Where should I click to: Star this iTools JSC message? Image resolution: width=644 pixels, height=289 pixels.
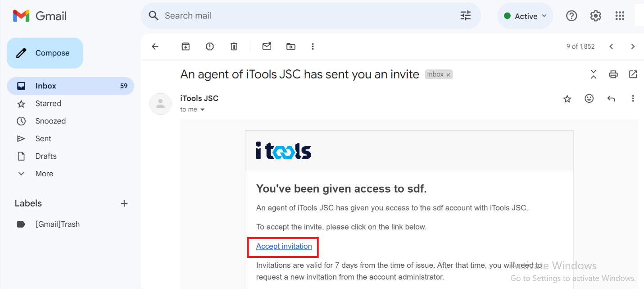click(x=567, y=99)
